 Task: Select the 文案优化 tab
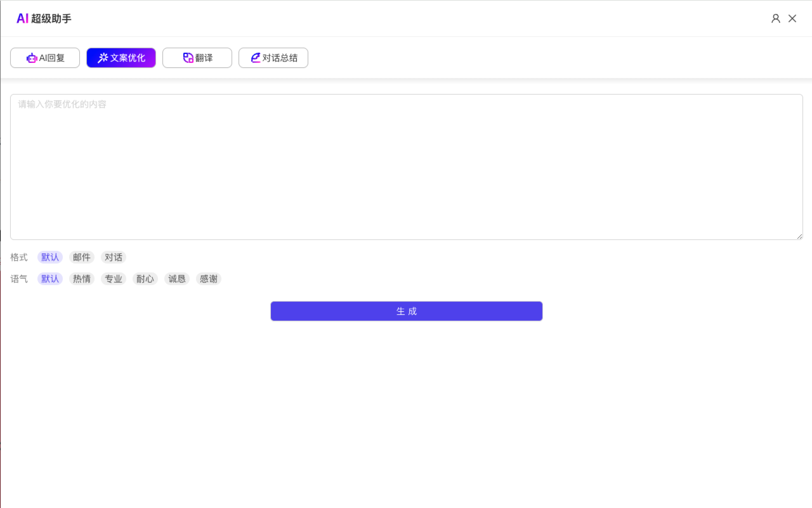point(121,58)
